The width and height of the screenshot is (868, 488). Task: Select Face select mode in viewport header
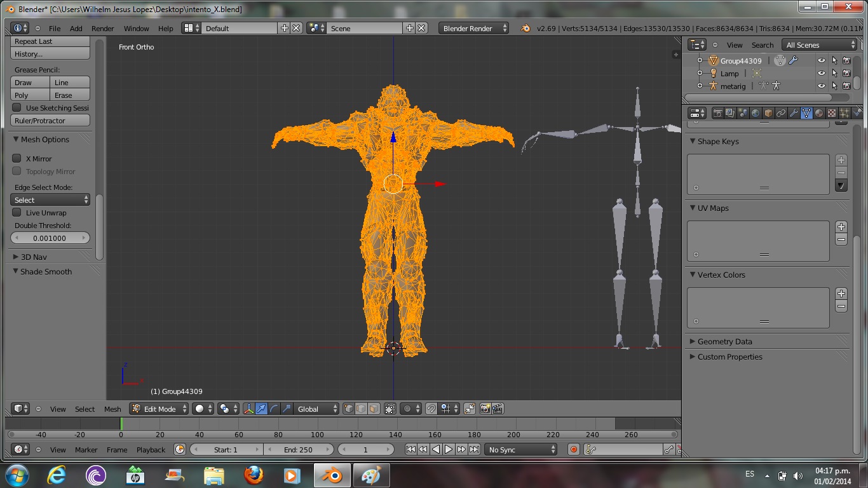coord(374,409)
